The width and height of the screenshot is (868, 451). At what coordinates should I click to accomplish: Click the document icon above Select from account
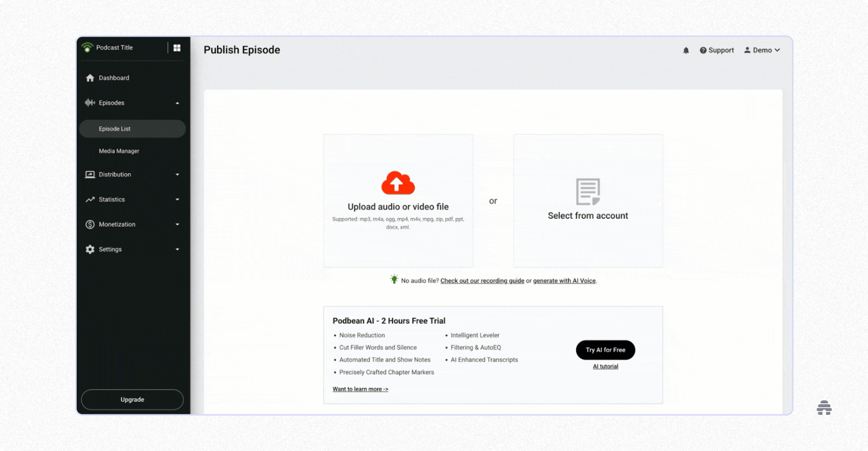point(587,190)
